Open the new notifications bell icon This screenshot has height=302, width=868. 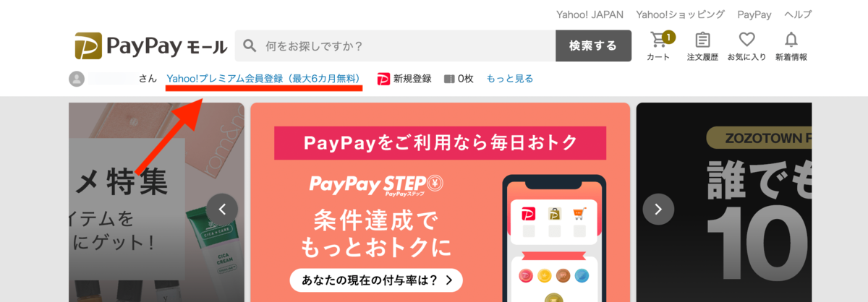point(791,40)
